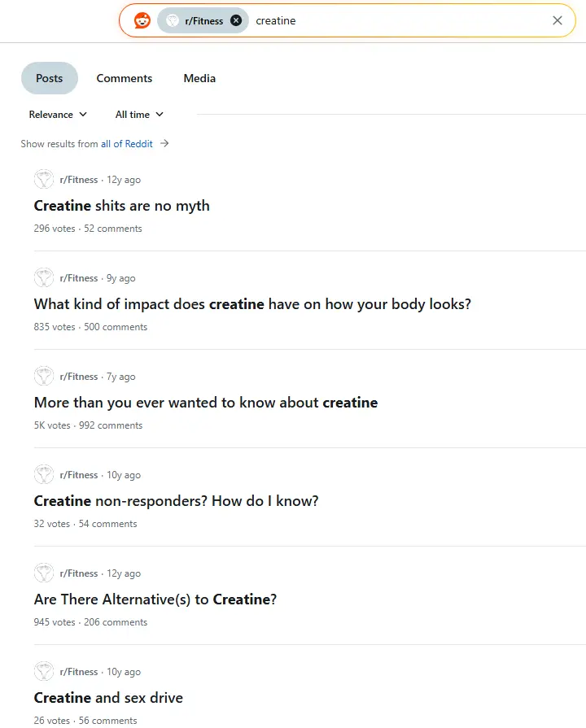The image size is (586, 728).
Task: Show results from all of Reddit
Action: click(127, 144)
